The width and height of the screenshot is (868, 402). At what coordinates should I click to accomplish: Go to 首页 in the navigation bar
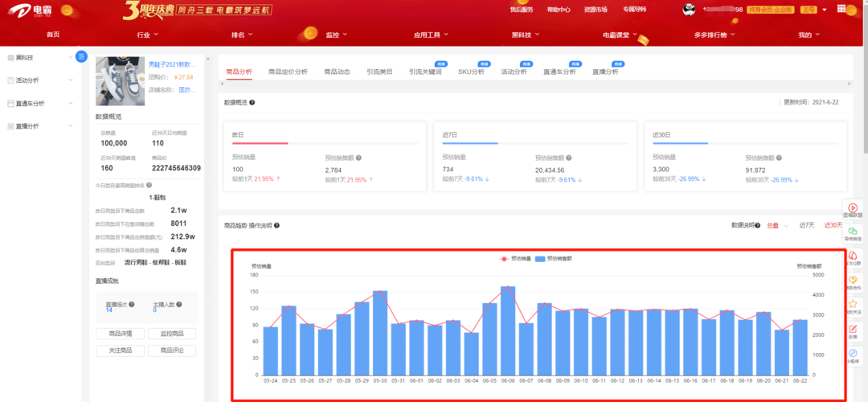point(53,35)
